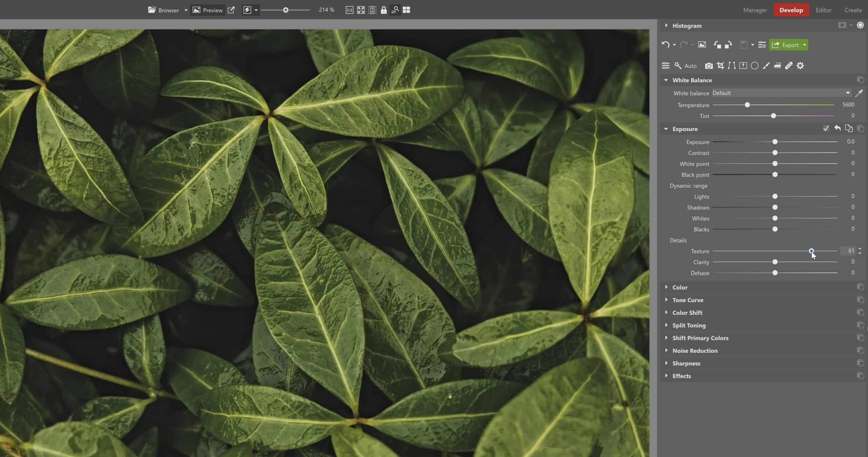Image resolution: width=868 pixels, height=457 pixels.
Task: Select the Filter brush tool icon
Action: (766, 66)
